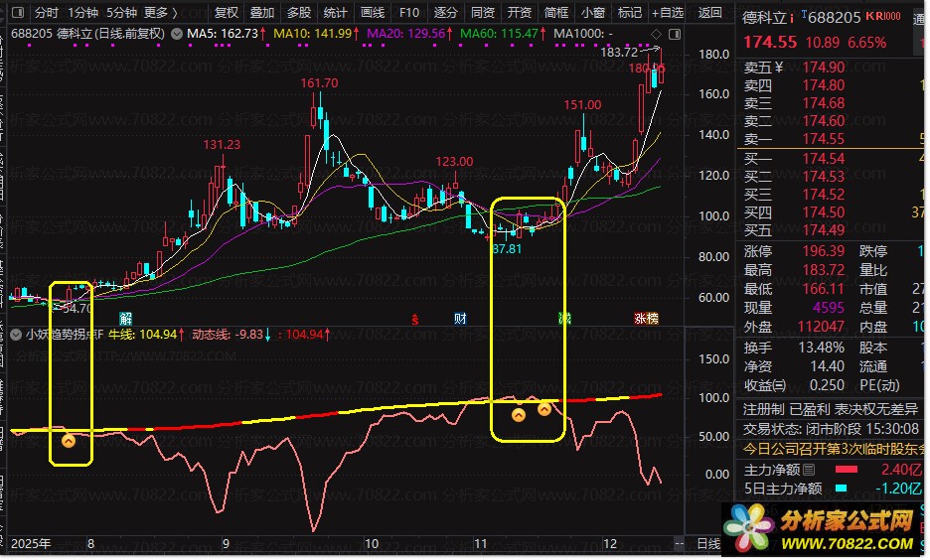Viewport: 930px width, 560px height.
Task: Click the 交易状态 status line
Action: 831,429
